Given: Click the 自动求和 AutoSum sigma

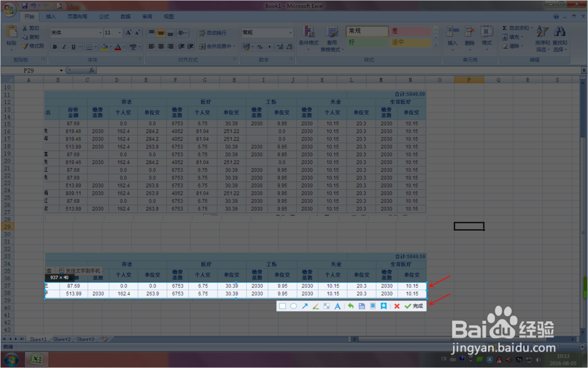Looking at the screenshot, I should 505,28.
